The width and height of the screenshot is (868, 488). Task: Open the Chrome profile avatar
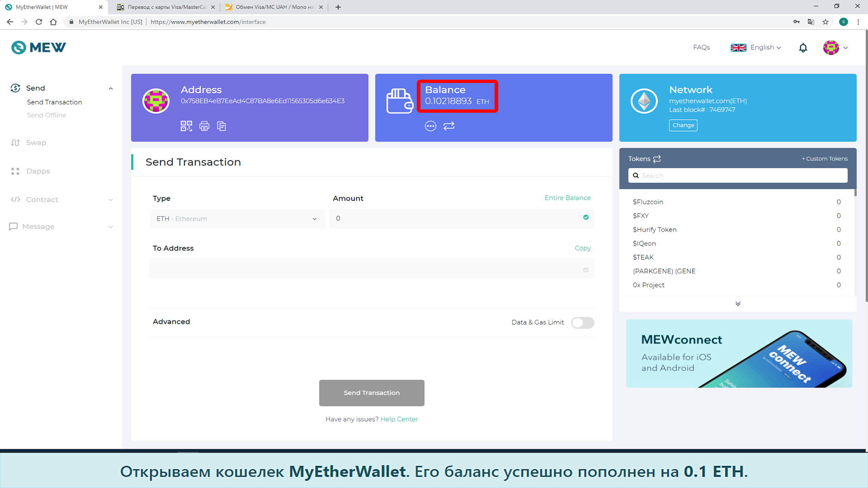[844, 22]
